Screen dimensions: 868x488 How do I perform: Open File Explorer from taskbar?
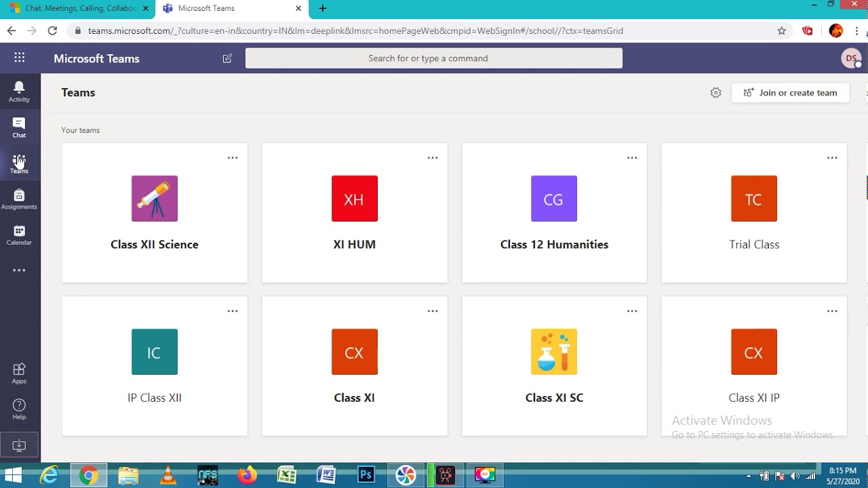tap(128, 476)
